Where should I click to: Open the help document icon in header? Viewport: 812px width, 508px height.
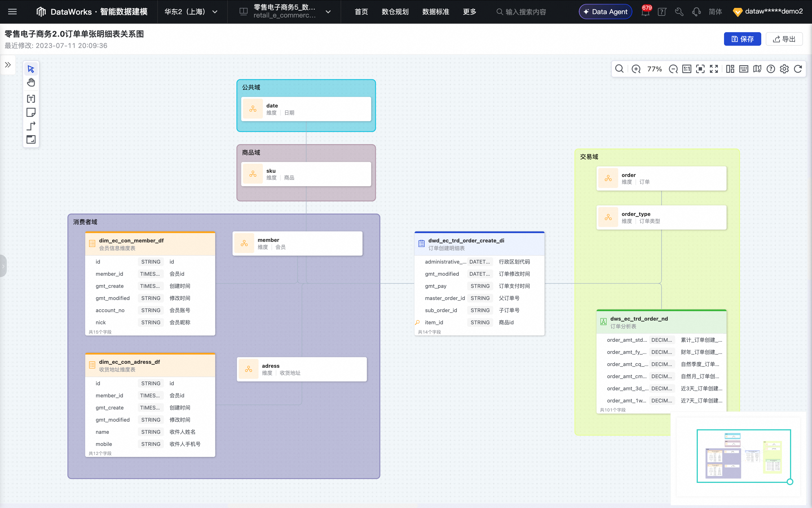(x=662, y=12)
